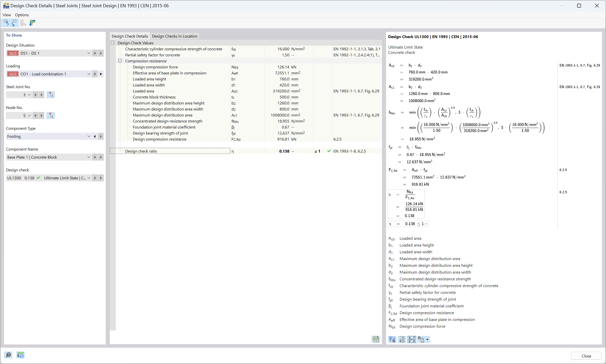Select the Design Check Details tab
This screenshot has width=606, height=364.
tap(130, 36)
